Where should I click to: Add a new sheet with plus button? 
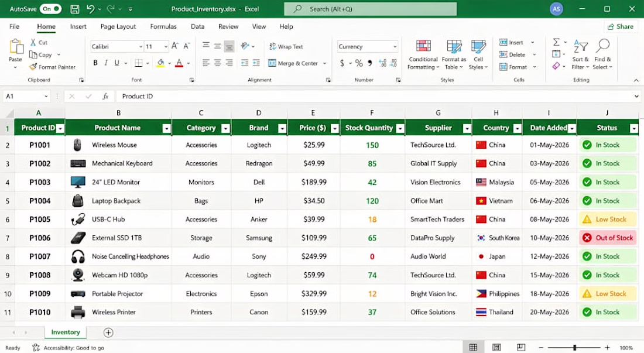(108, 333)
